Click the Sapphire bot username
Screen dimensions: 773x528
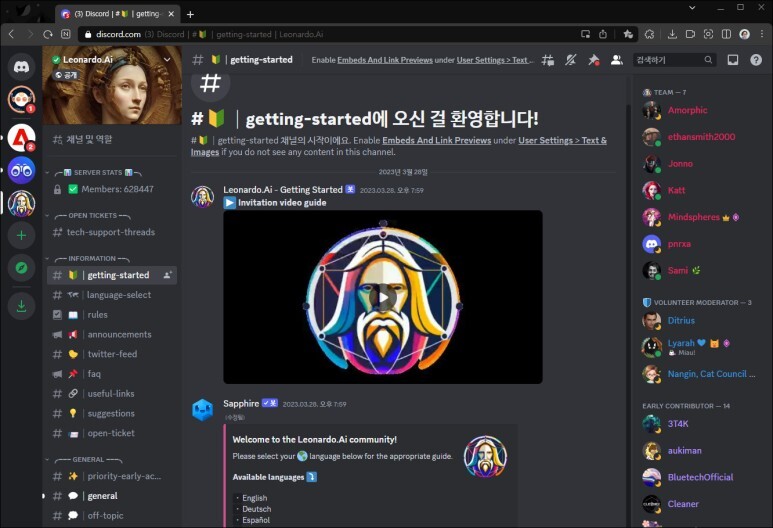pos(241,403)
